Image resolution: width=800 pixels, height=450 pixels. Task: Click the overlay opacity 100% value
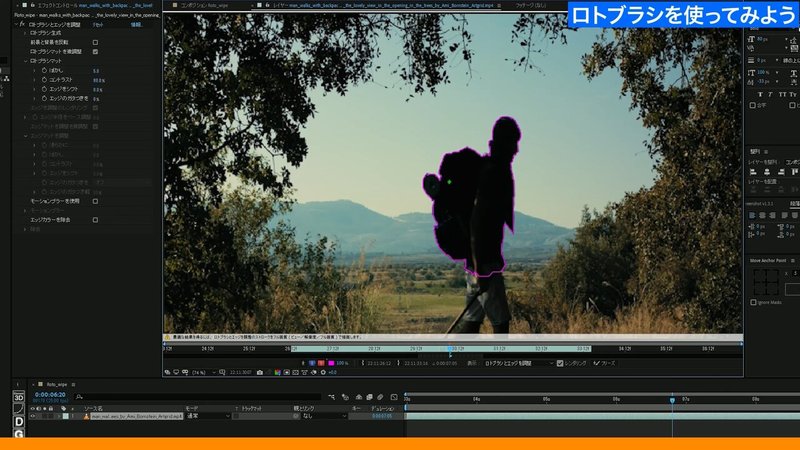pos(342,363)
